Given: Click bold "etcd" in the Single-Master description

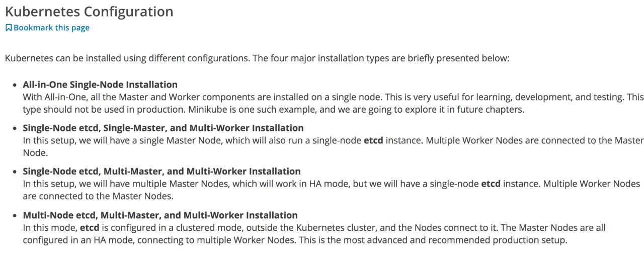Looking at the screenshot, I should click(373, 140).
